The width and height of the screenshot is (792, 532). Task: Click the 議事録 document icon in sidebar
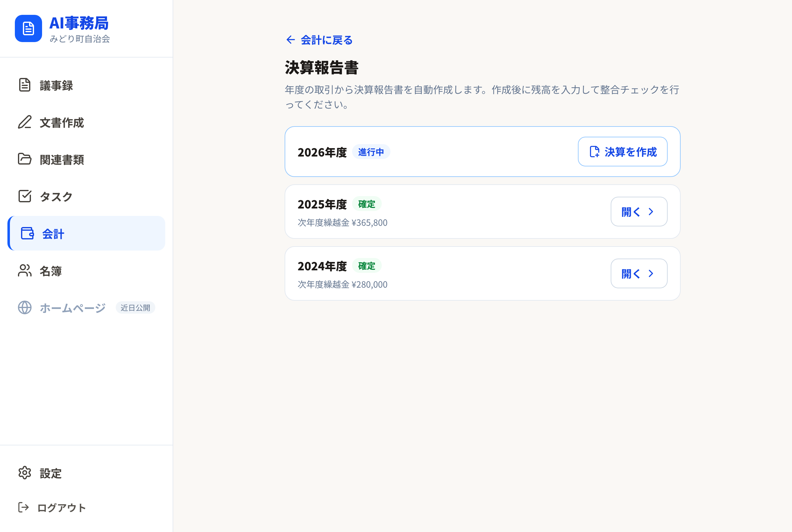click(x=25, y=85)
